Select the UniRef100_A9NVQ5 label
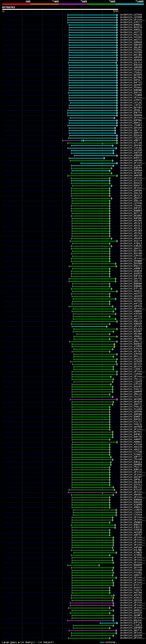The width and height of the screenshot is (146, 644). coord(131,324)
